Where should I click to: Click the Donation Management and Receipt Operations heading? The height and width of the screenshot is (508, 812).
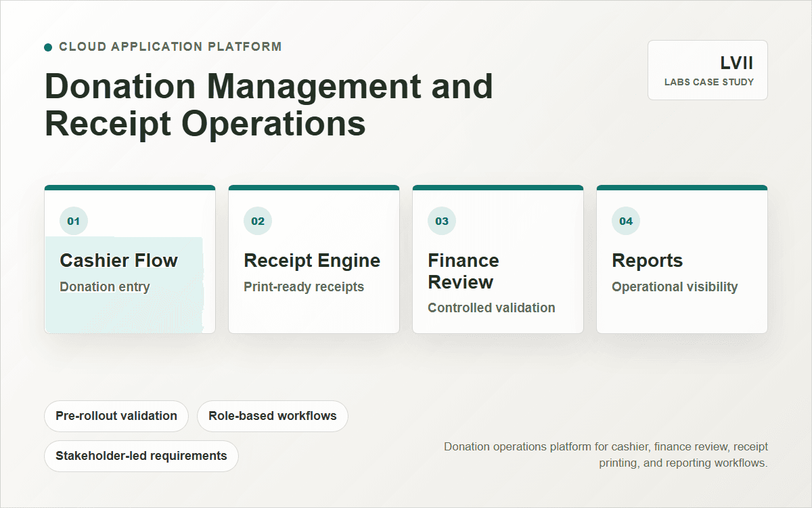(x=269, y=105)
